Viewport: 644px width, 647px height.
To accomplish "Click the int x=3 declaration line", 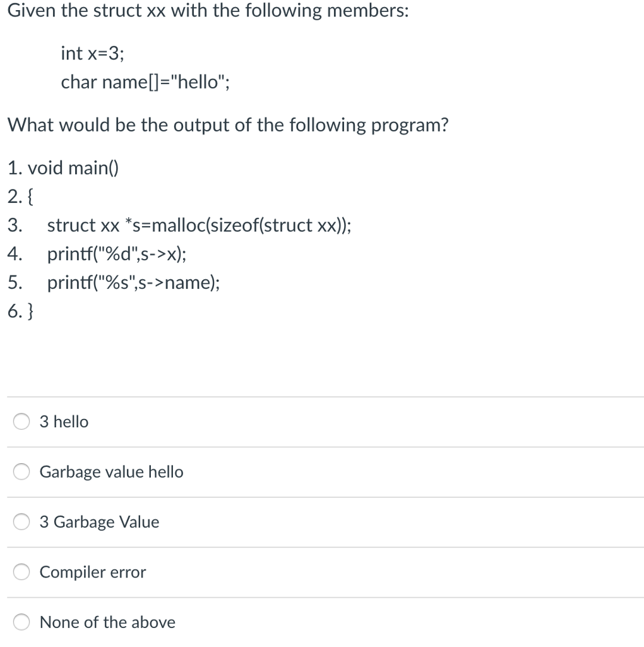I will tap(90, 53).
